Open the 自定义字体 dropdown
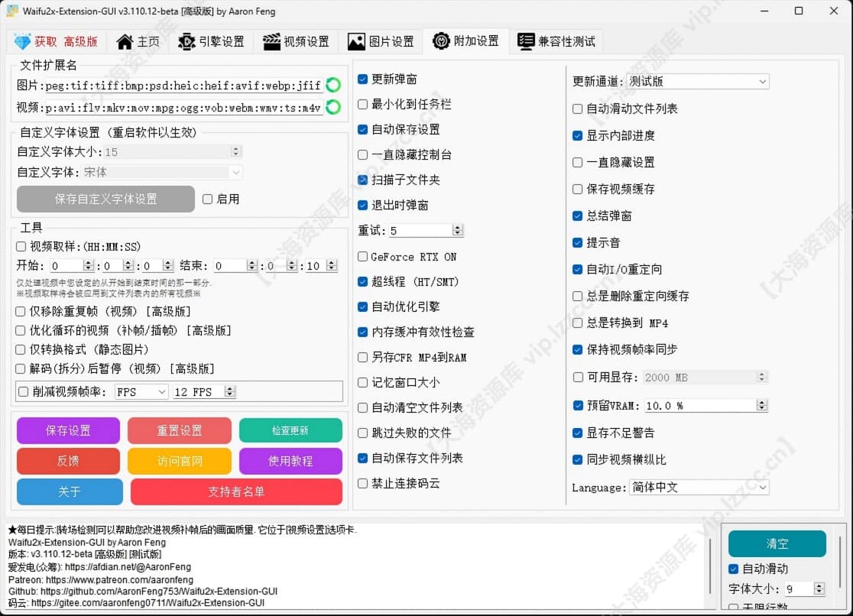 pyautogui.click(x=161, y=173)
